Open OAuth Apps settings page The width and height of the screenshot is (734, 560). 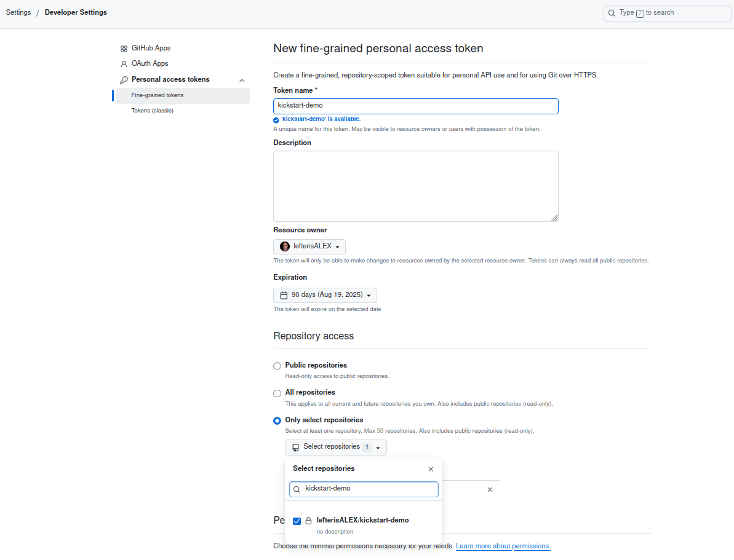pos(150,64)
